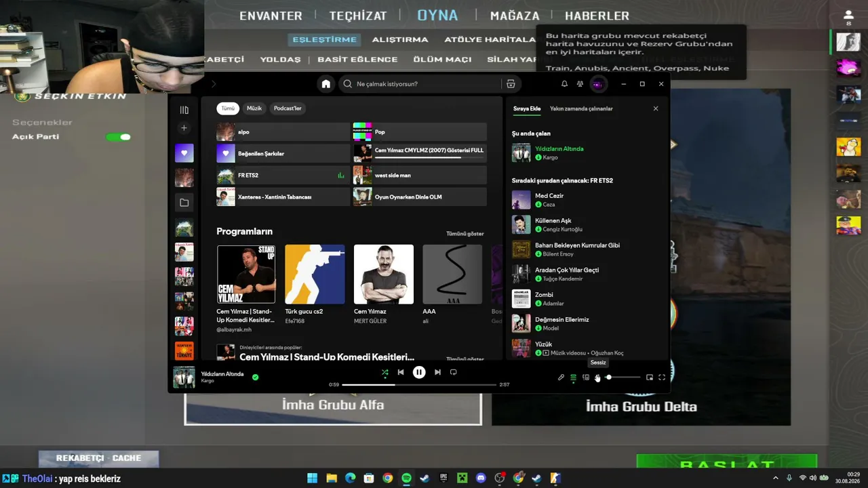Adjust the Spotify volume slider

[x=623, y=378]
